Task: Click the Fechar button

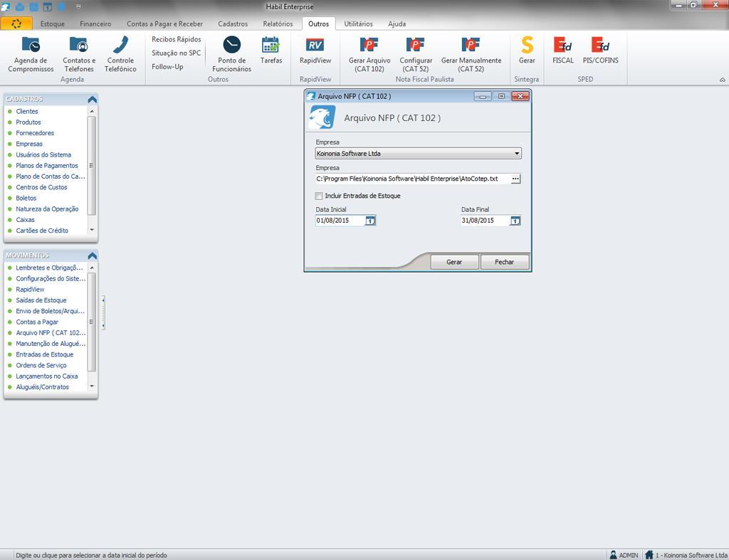Action: coord(505,262)
